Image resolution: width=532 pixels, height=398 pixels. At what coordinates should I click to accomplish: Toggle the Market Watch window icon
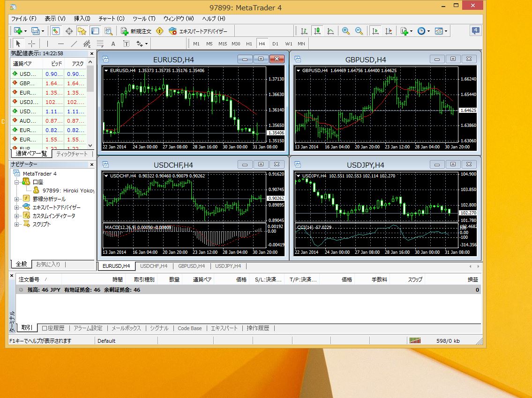[x=56, y=31]
